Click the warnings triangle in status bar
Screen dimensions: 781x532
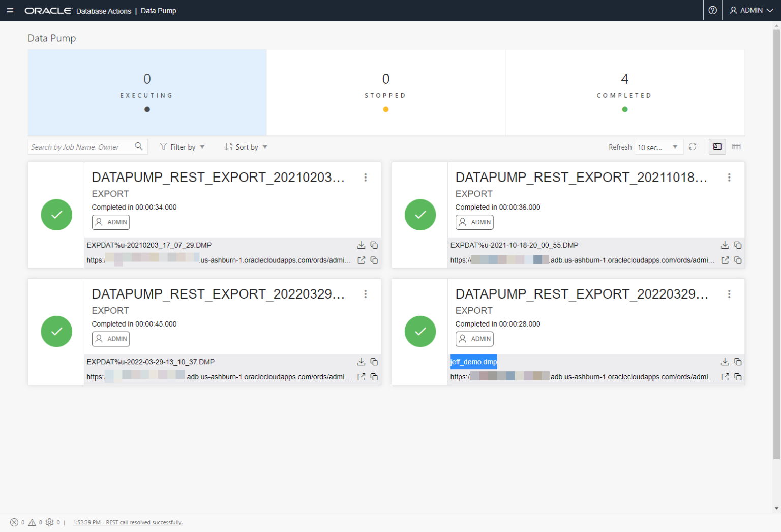click(x=32, y=522)
